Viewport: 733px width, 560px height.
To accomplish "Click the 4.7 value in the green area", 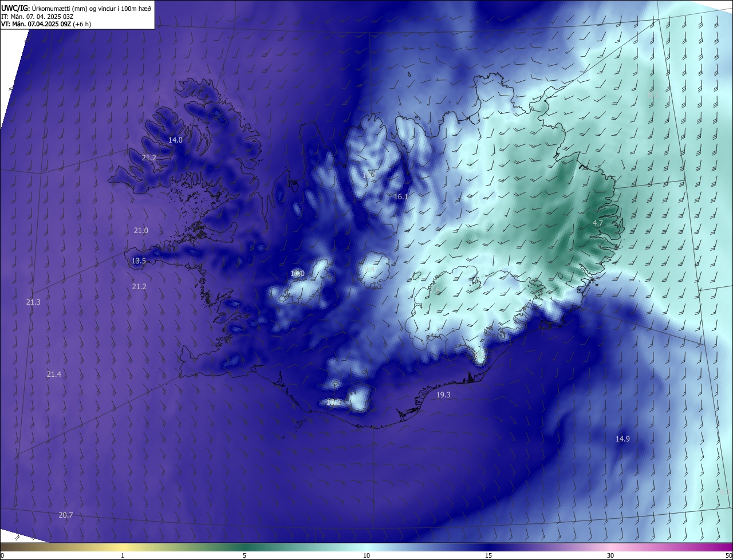I will click(598, 223).
